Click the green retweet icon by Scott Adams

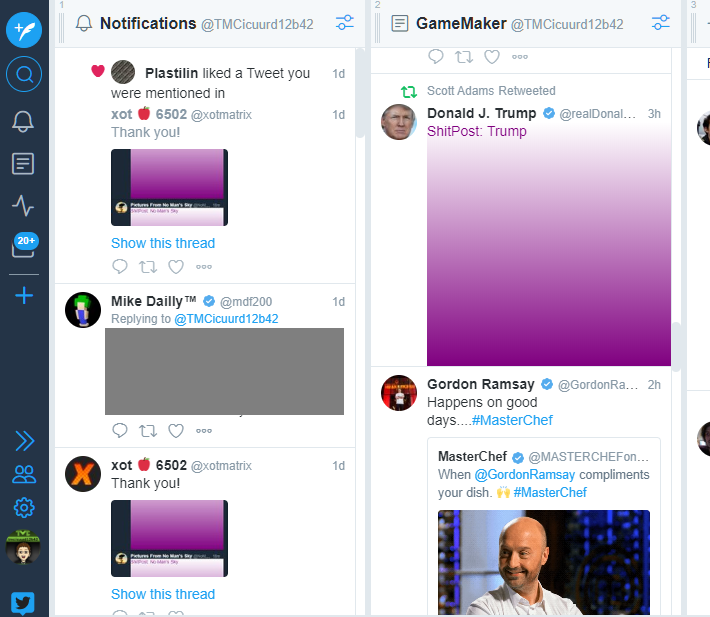[x=409, y=92]
